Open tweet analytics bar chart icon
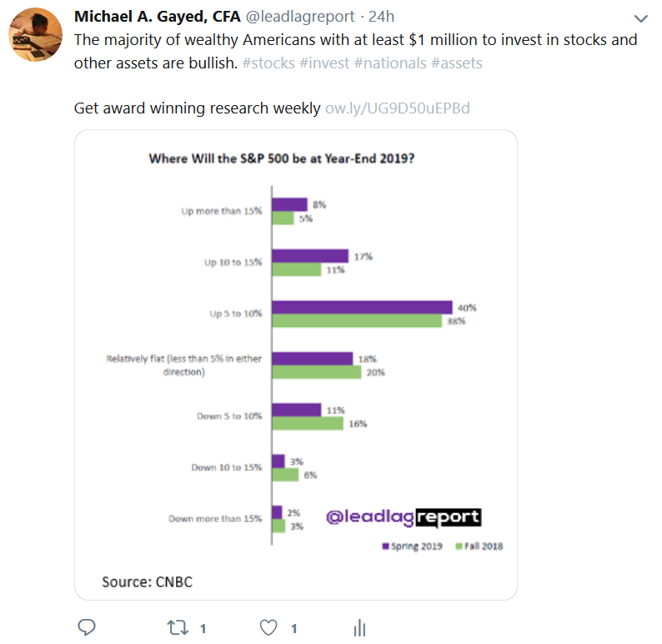The height and width of the screenshot is (644, 662). click(360, 627)
